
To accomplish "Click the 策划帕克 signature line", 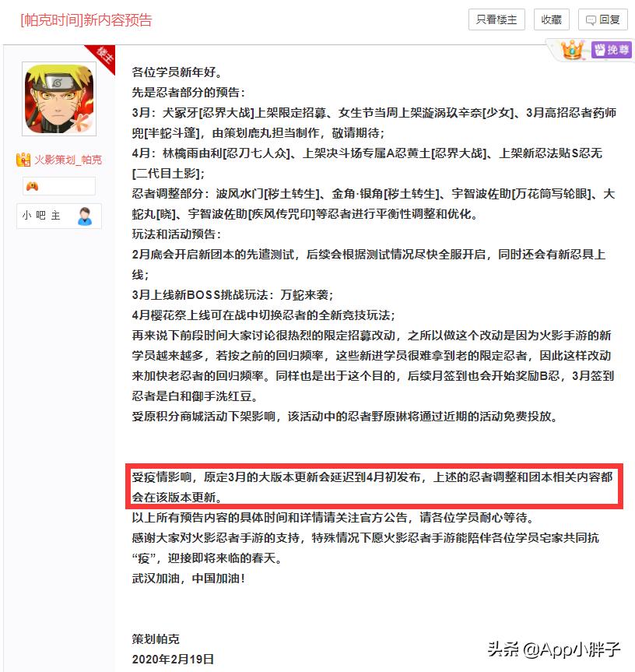I will tap(156, 639).
